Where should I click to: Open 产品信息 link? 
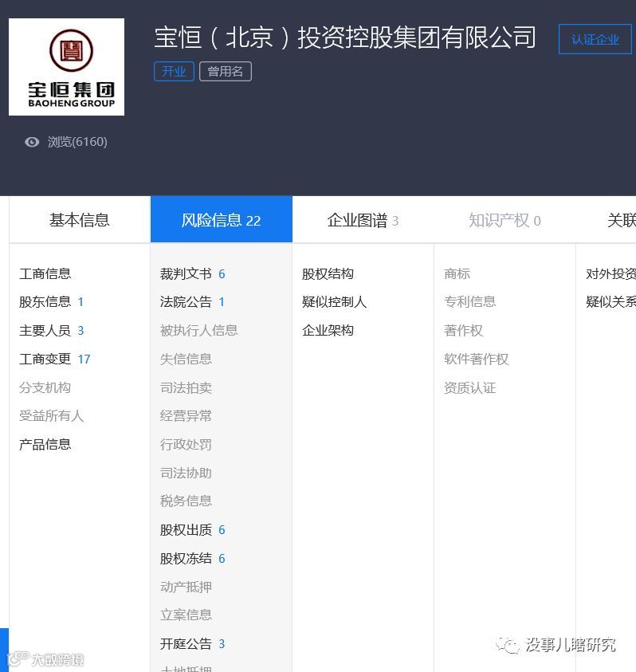pos(45,445)
